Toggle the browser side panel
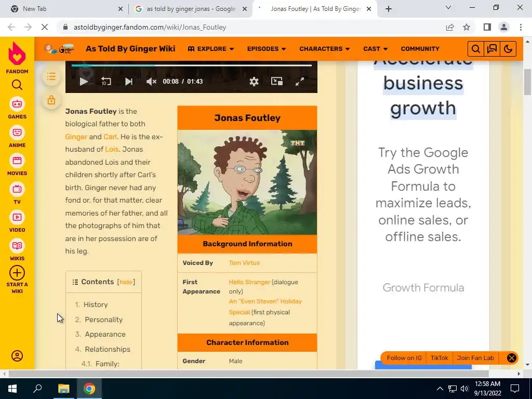Screen dimensions: 532x399 487,27
